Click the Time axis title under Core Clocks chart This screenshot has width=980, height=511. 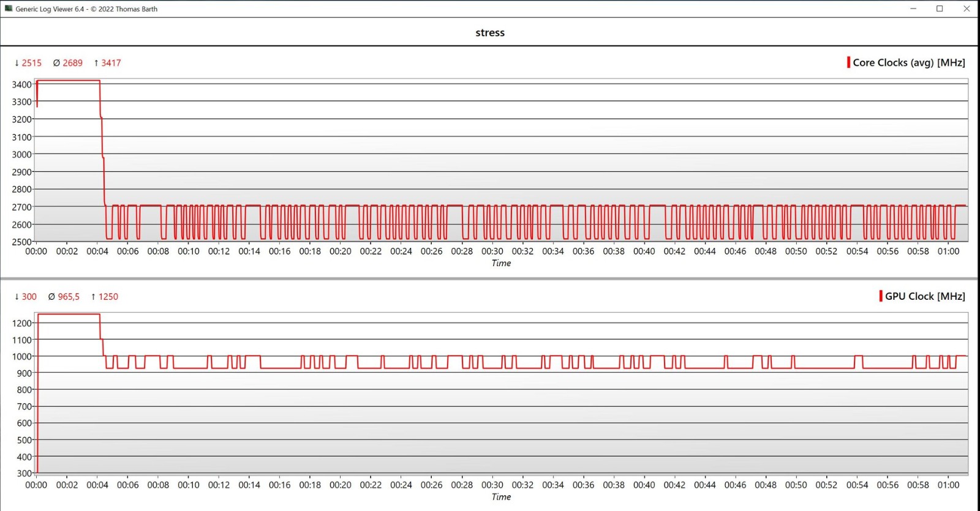(501, 263)
